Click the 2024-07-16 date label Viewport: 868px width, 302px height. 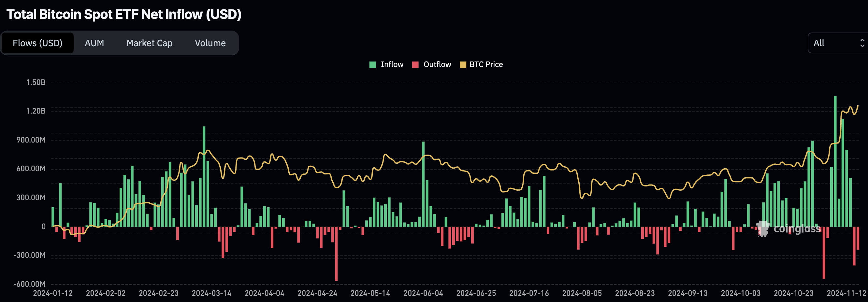(529, 293)
